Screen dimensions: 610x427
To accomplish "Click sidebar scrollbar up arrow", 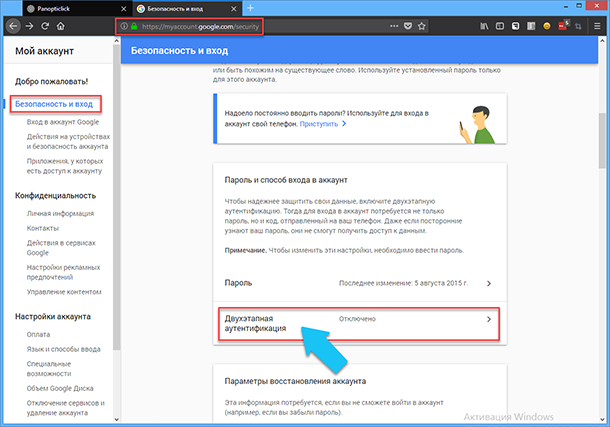I will pos(116,41).
